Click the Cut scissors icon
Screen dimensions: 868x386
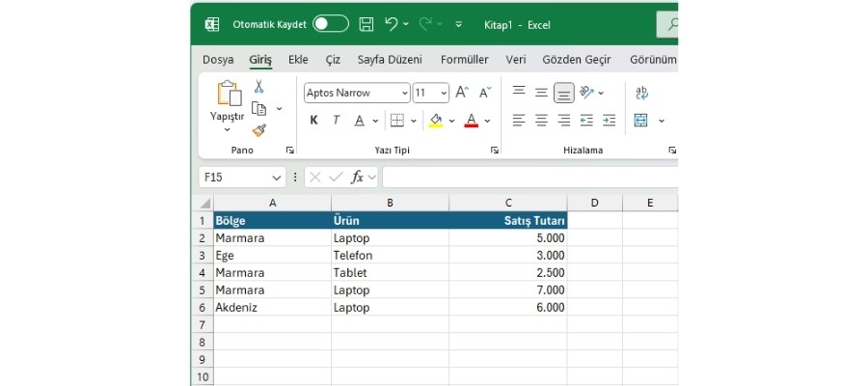point(258,87)
